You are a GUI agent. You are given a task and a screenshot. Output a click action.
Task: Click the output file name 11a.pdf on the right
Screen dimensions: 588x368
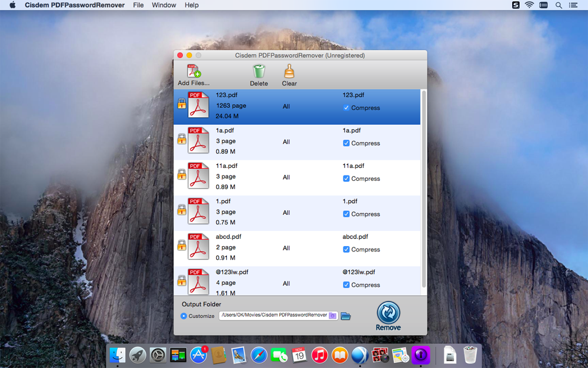353,165
